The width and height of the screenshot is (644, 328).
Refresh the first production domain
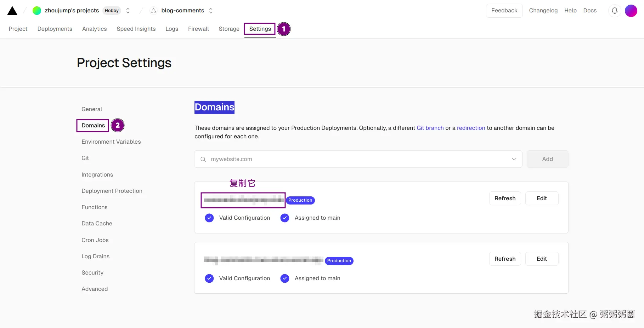[505, 198]
